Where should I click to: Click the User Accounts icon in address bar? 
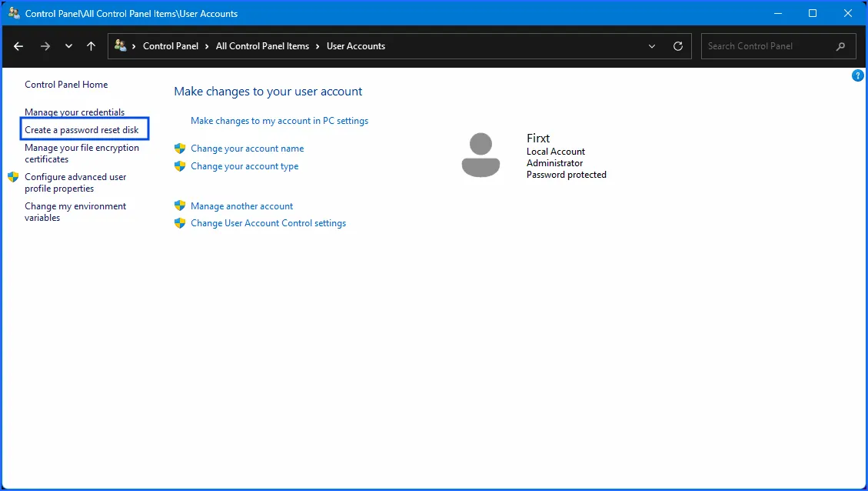pyautogui.click(x=120, y=46)
